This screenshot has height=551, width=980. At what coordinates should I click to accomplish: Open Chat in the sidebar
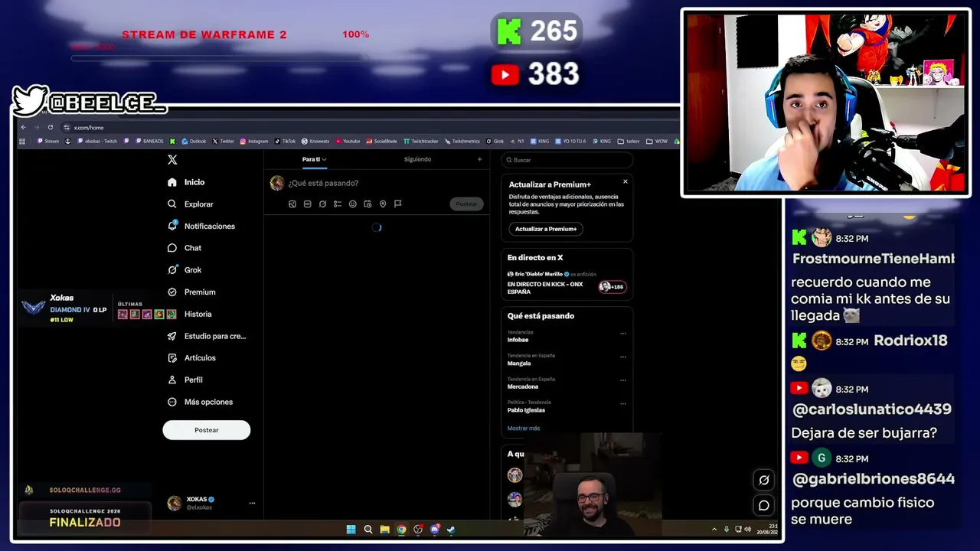[185, 248]
